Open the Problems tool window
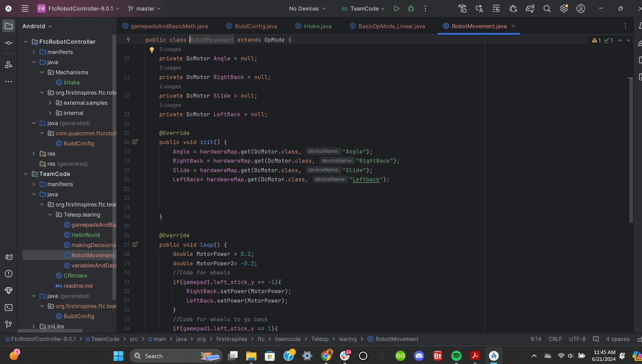Screen dimensions: 642x364 click(9, 274)
